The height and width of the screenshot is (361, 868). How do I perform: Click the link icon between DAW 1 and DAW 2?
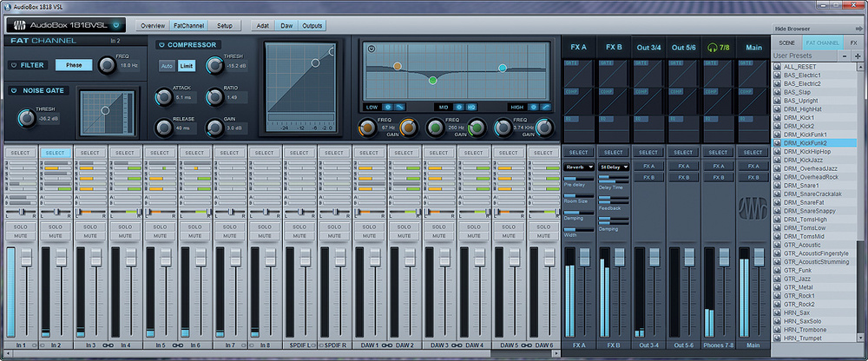387,345
